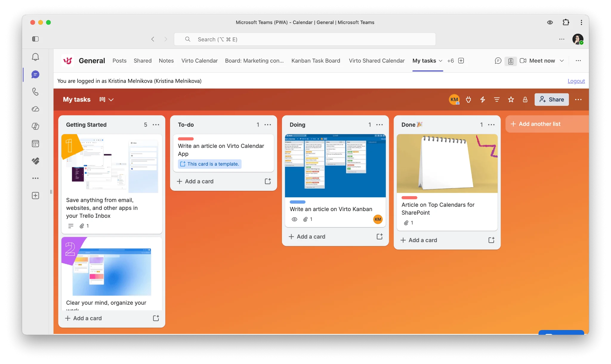
Task: Click the red label on Top Calendars card
Action: tap(409, 198)
